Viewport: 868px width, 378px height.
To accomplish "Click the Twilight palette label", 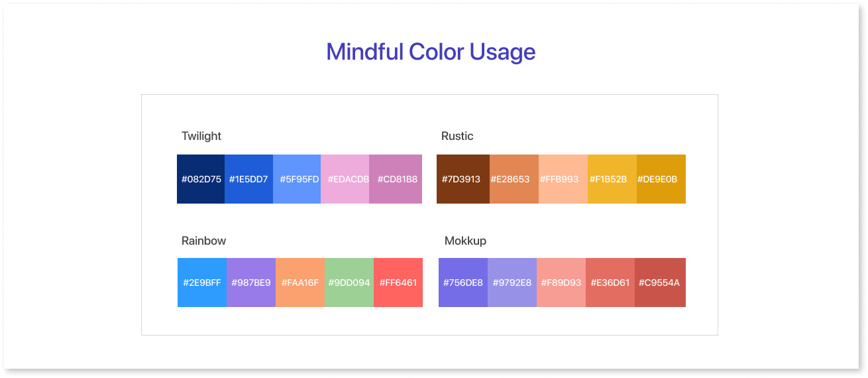I will coord(201,136).
